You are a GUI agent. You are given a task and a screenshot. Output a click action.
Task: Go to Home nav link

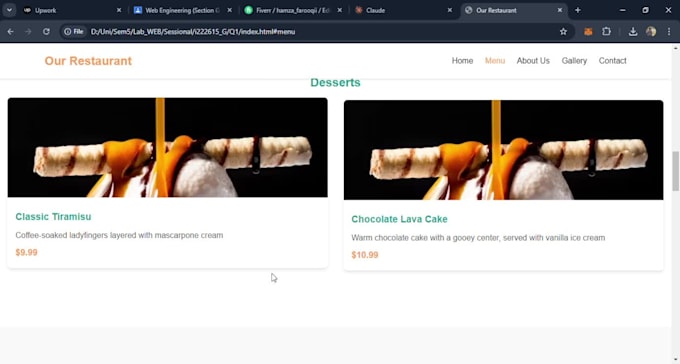[x=462, y=61]
